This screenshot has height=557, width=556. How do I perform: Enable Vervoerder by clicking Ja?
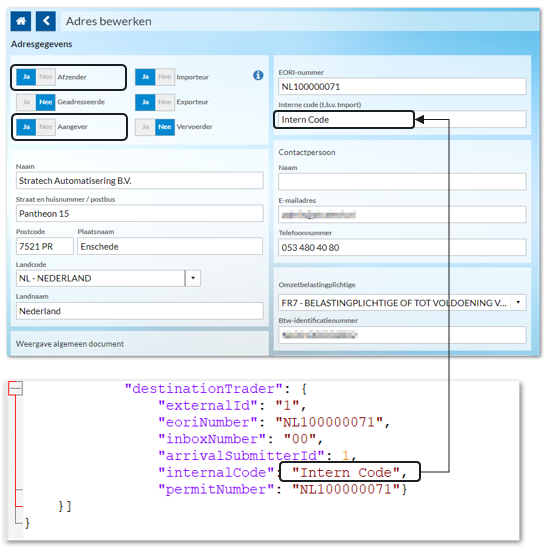pos(145,127)
